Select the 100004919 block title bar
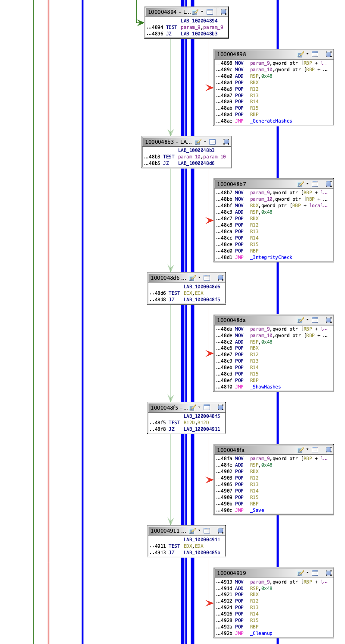This screenshot has height=644, width=345. click(x=274, y=573)
